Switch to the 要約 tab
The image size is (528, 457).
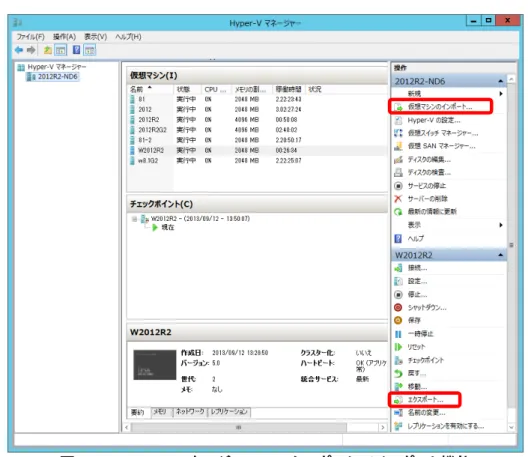click(x=137, y=413)
